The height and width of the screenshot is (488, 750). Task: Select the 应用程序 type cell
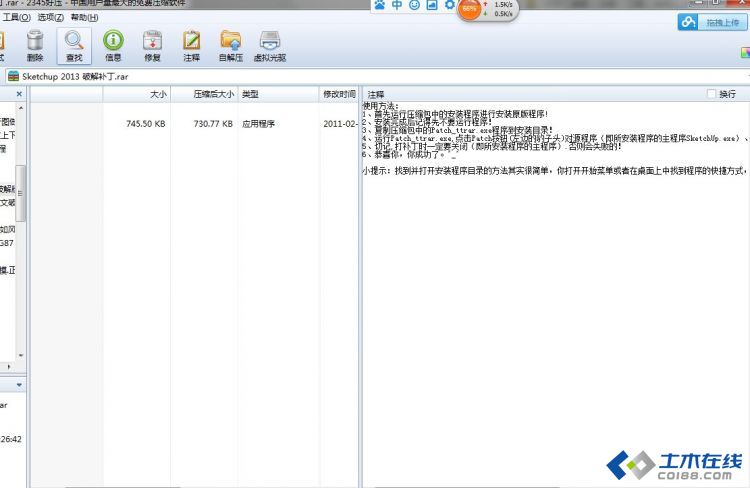[x=258, y=123]
